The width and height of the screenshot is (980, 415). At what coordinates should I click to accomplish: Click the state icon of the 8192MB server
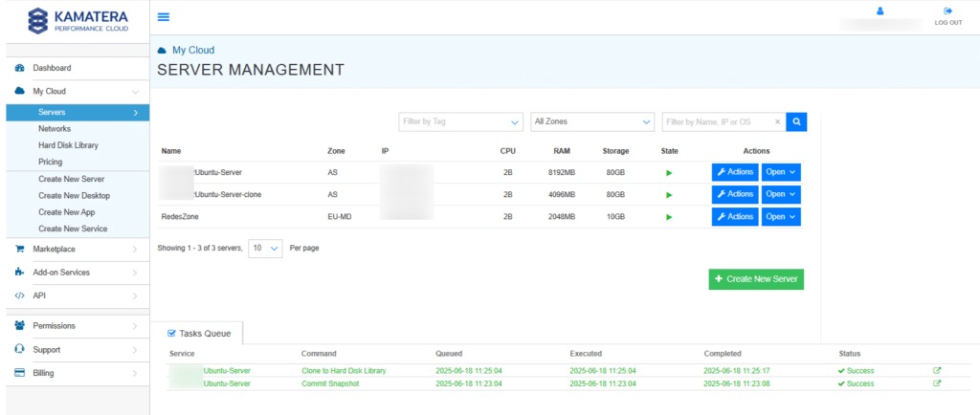tap(669, 173)
